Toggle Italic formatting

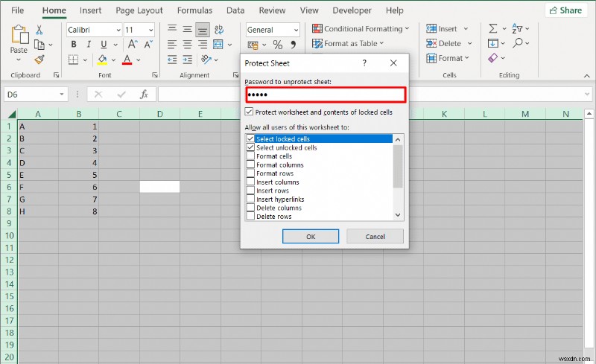[x=89, y=45]
